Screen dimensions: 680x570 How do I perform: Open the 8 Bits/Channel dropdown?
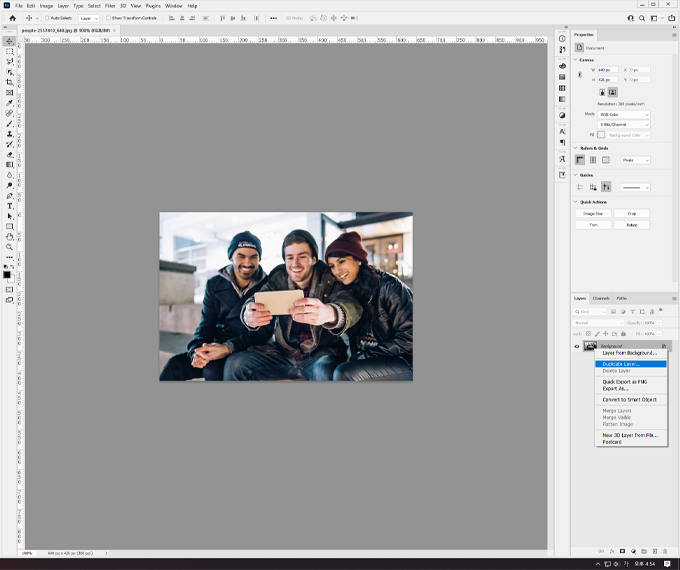(624, 124)
